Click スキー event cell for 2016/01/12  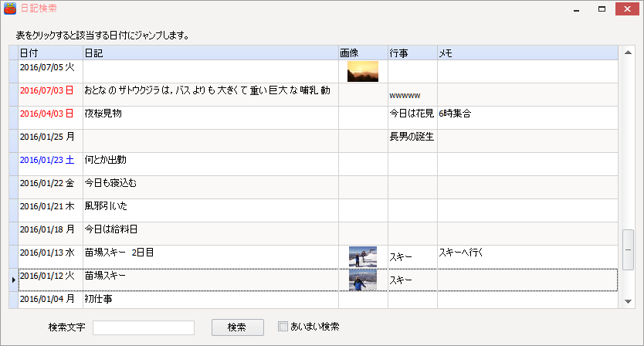pos(412,280)
